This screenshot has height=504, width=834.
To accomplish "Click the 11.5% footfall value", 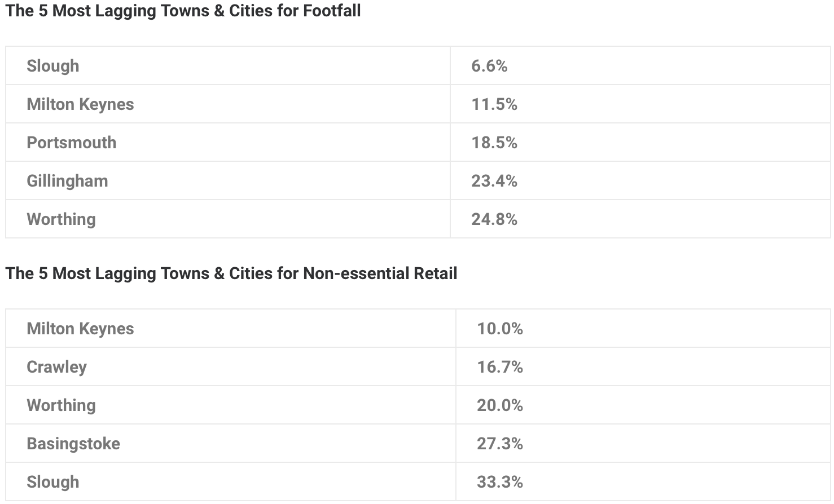I will point(494,104).
